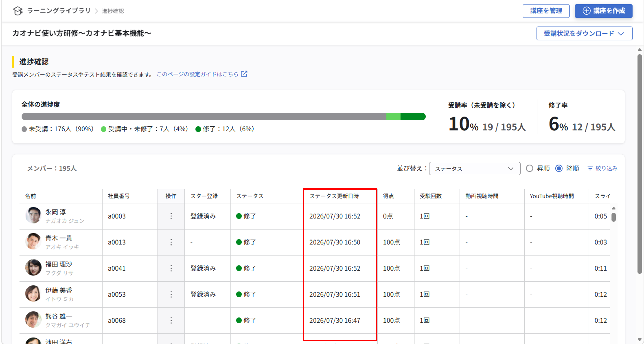Click the plus icon on 講座を作成 button
The image size is (644, 344).
click(586, 11)
